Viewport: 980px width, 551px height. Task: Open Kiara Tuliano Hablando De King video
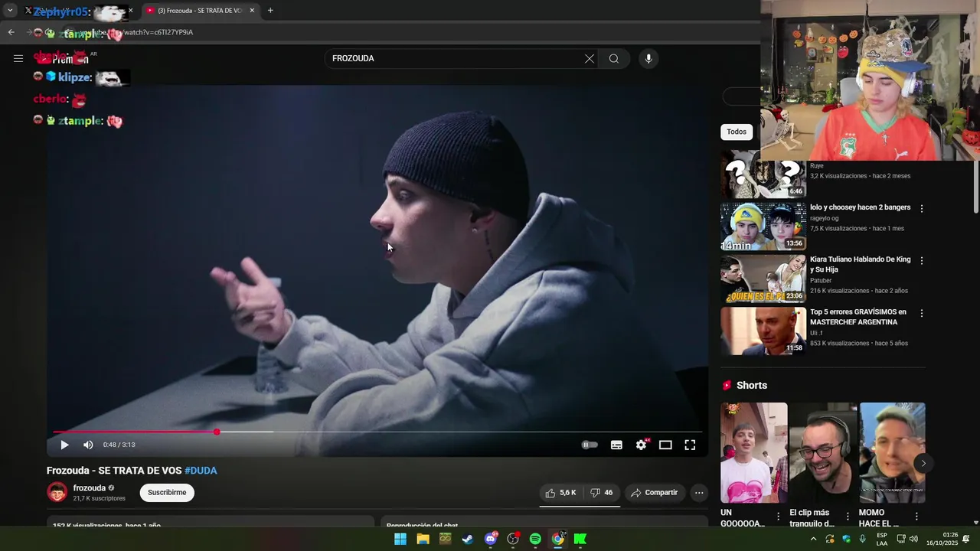(861, 265)
